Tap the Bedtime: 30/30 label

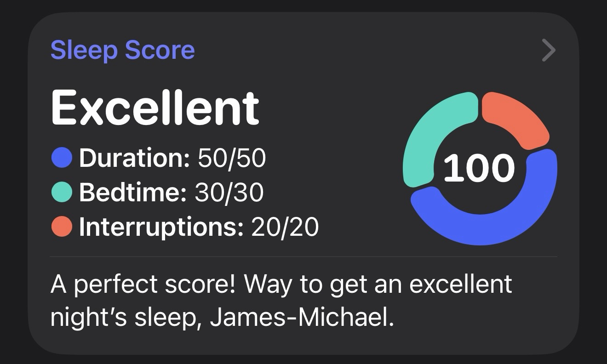[x=171, y=192]
